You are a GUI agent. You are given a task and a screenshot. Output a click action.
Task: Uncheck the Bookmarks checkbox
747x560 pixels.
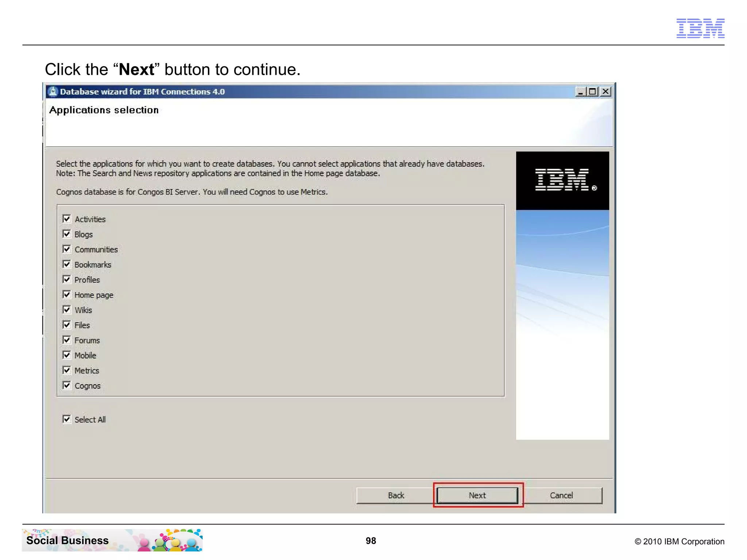[x=67, y=264]
